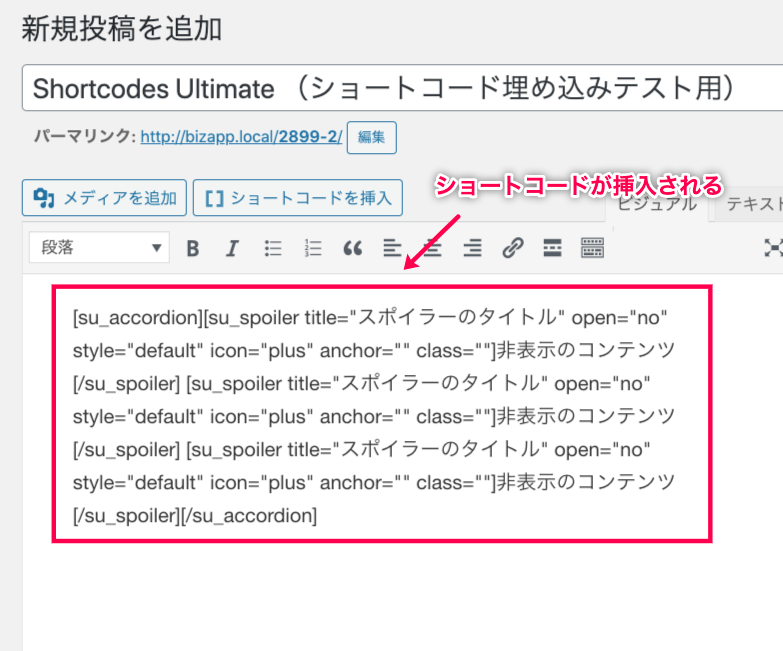Click the 編集 permalink button
783x651 pixels.
click(372, 137)
